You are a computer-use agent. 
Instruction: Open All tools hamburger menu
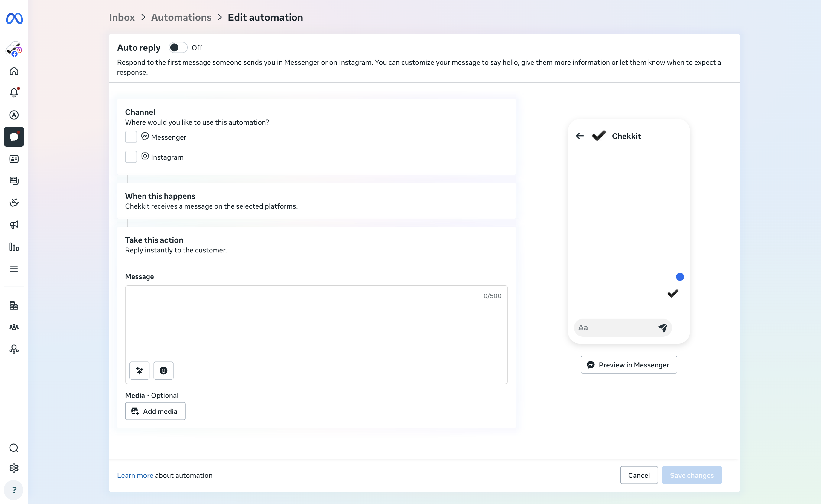(x=14, y=269)
